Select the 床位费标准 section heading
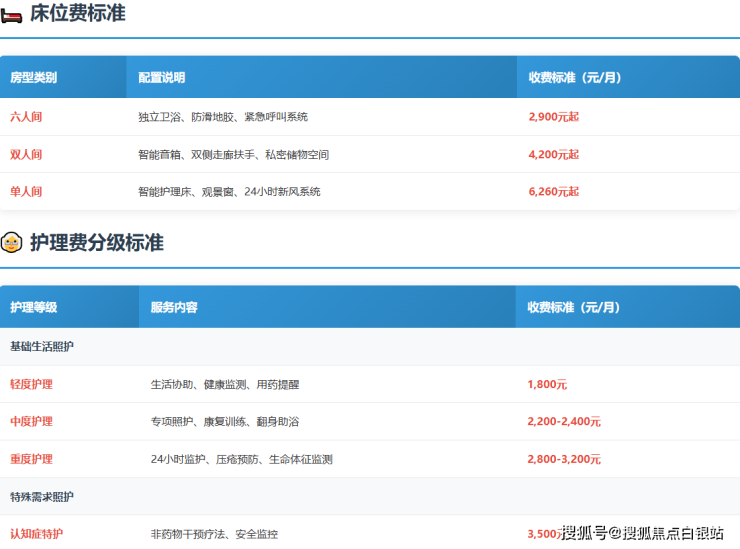Screen dimensions: 740x549 click(x=78, y=13)
